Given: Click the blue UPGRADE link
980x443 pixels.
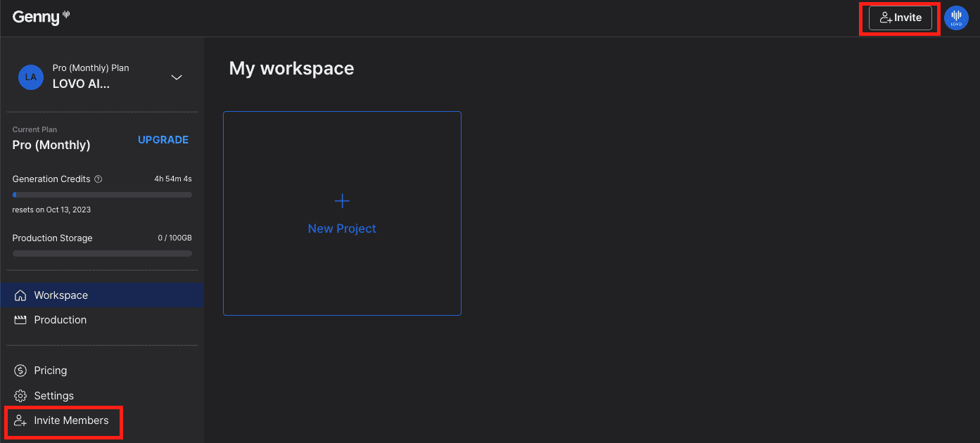Looking at the screenshot, I should click(163, 140).
